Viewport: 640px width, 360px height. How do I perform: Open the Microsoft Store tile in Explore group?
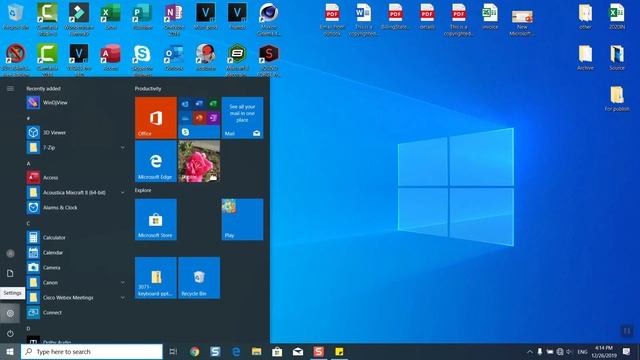pos(156,219)
